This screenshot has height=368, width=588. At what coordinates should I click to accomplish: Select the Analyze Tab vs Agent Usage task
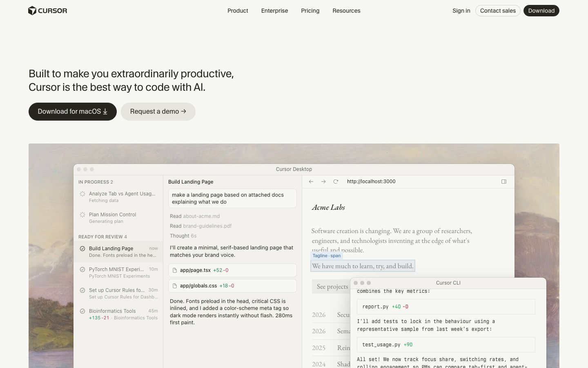118,197
